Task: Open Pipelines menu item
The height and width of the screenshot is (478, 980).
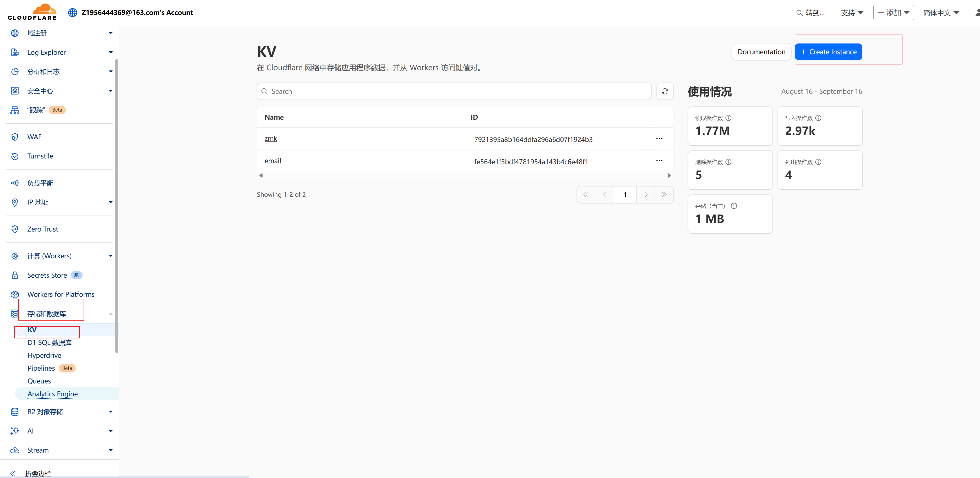Action: 41,368
